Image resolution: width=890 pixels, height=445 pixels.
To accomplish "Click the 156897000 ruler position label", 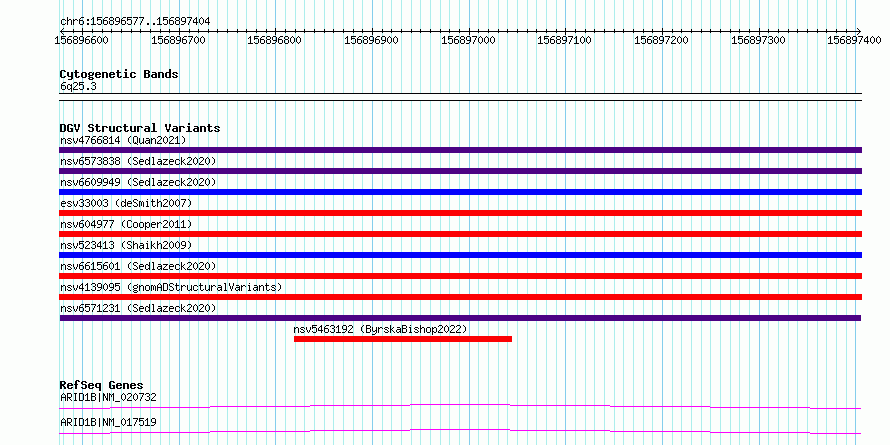I will [x=468, y=40].
